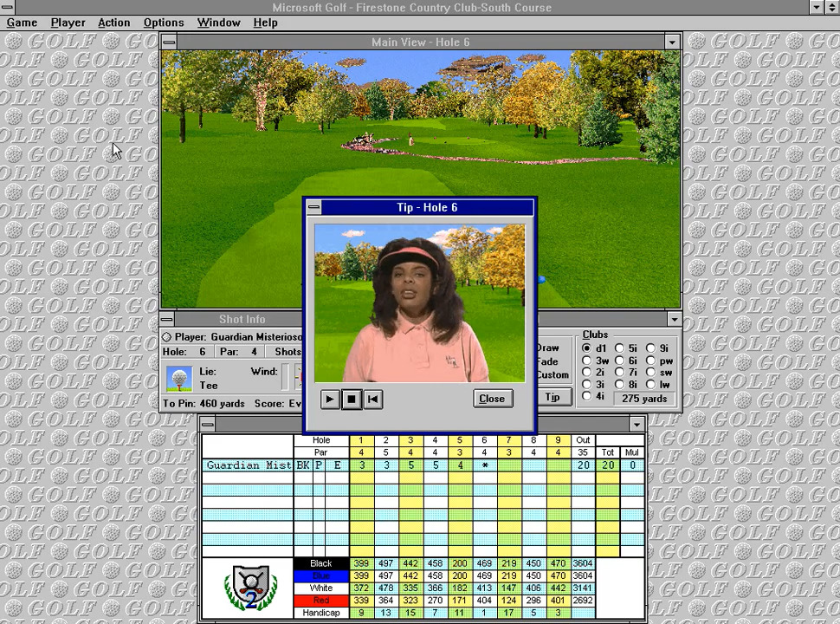Open the shot Tip for hole 6
Image resolution: width=840 pixels, height=624 pixels.
coord(552,397)
